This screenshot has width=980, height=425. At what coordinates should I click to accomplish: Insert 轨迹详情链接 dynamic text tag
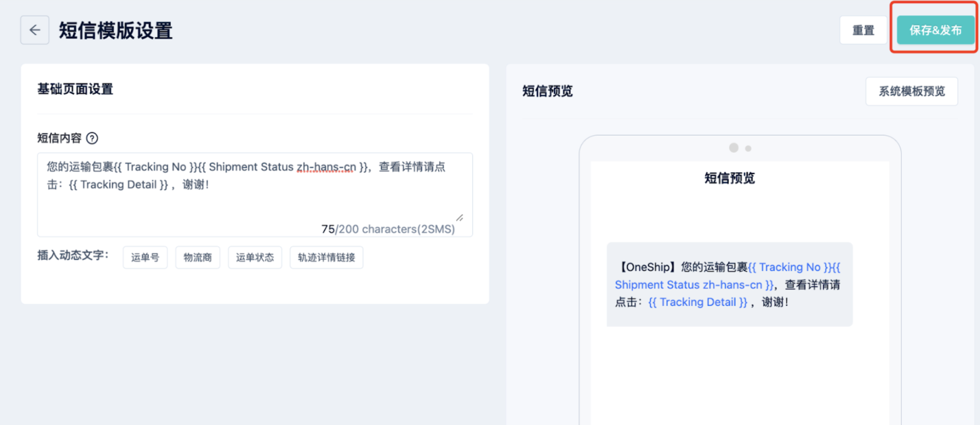click(326, 257)
